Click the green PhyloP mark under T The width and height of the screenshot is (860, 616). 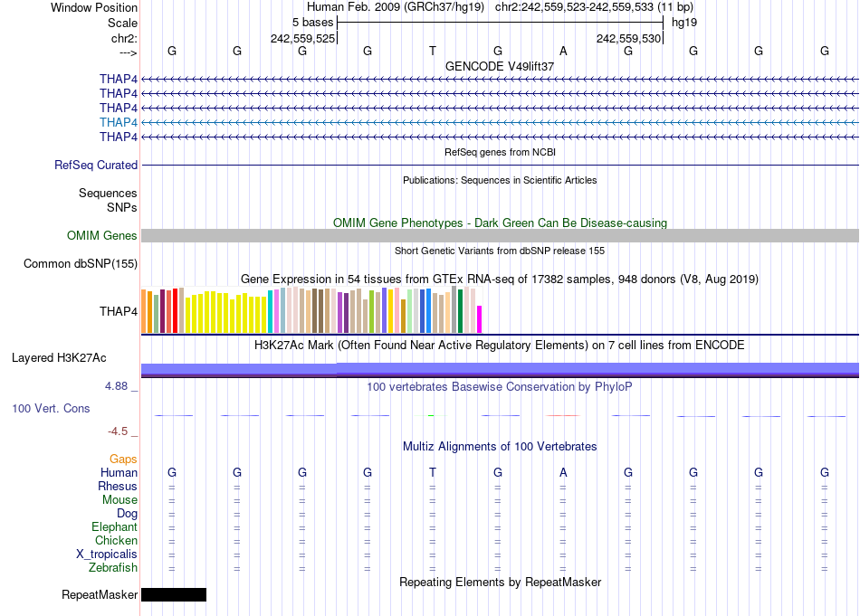tap(431, 416)
